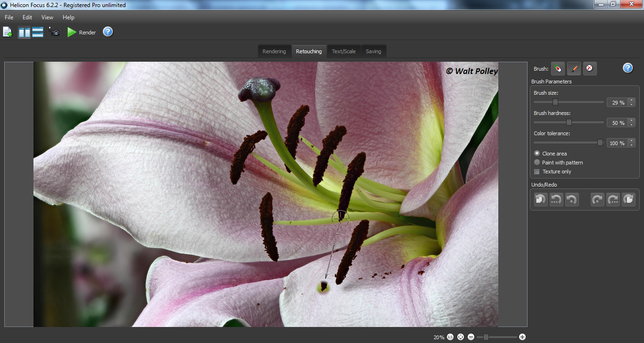Open the Help menu
Viewport: 644px width, 343px height.
(68, 17)
